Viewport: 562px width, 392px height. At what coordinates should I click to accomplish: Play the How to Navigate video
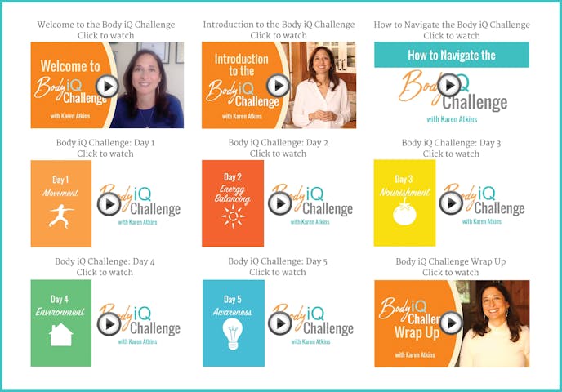448,85
